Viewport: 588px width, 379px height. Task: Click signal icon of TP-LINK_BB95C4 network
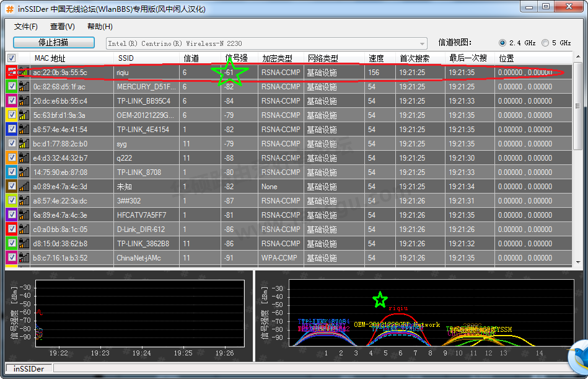click(24, 101)
